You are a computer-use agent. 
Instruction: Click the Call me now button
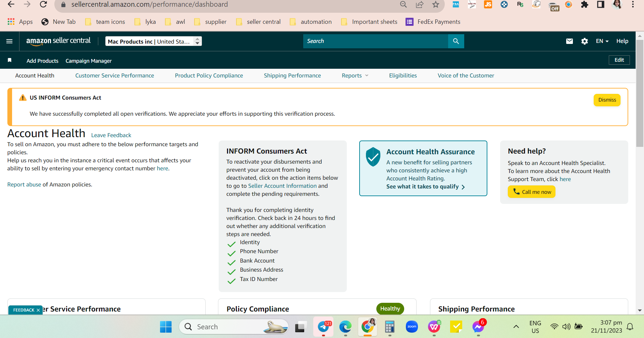(x=532, y=192)
